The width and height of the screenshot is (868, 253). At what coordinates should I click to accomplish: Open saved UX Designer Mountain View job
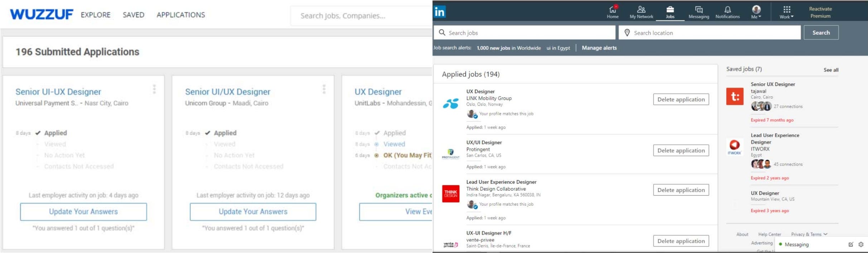pyautogui.click(x=765, y=193)
